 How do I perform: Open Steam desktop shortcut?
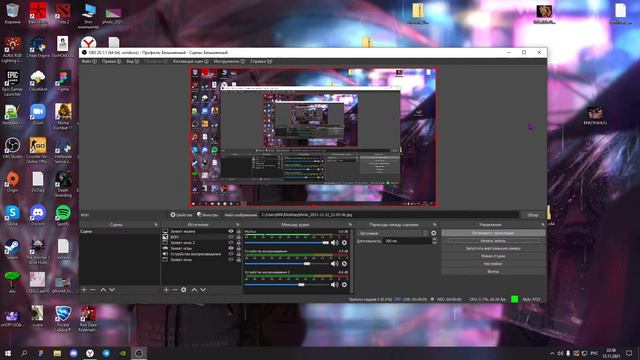[12, 249]
